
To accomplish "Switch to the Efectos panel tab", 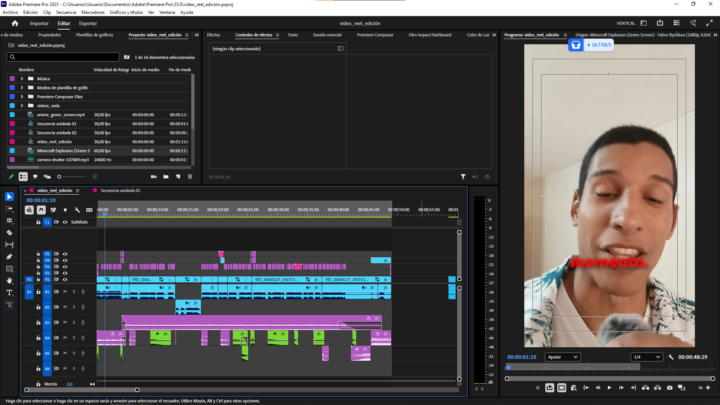I will coord(213,34).
